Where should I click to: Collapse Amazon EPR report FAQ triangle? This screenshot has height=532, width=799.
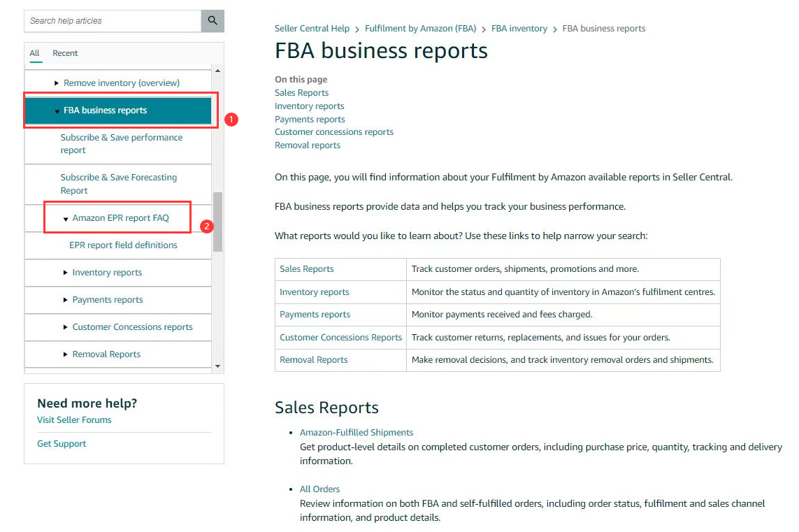click(66, 219)
